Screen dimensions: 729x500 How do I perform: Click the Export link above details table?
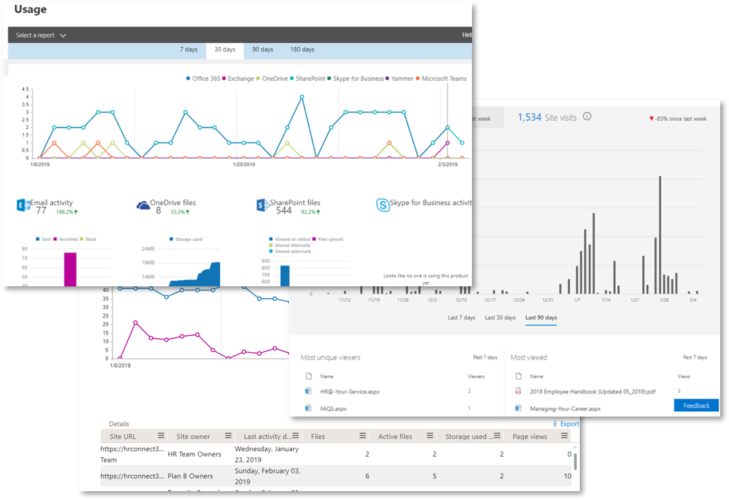[x=566, y=424]
